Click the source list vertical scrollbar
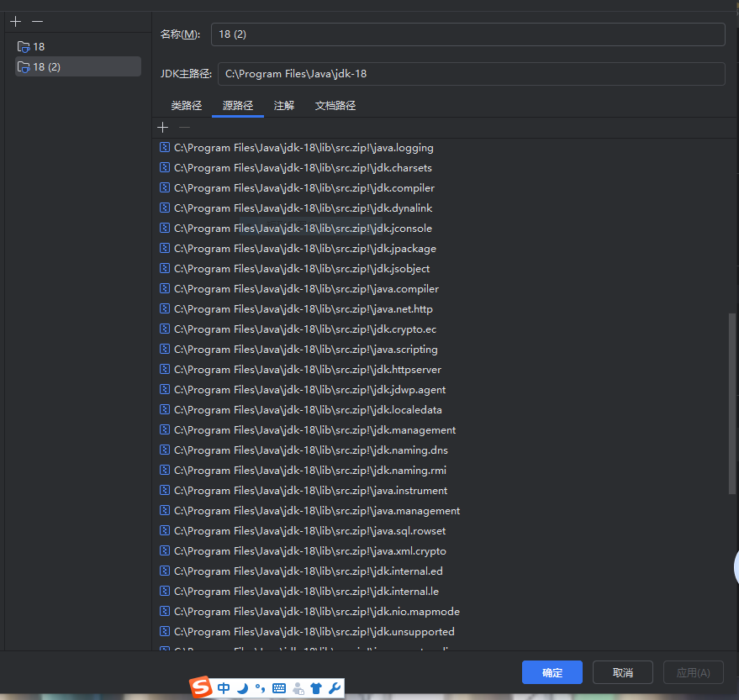The image size is (739, 700). pos(732,403)
